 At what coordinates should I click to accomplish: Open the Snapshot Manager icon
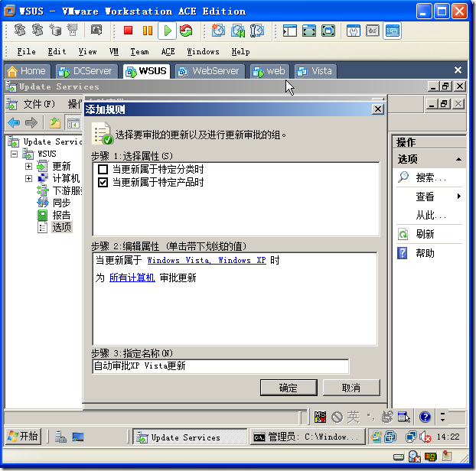point(257,31)
